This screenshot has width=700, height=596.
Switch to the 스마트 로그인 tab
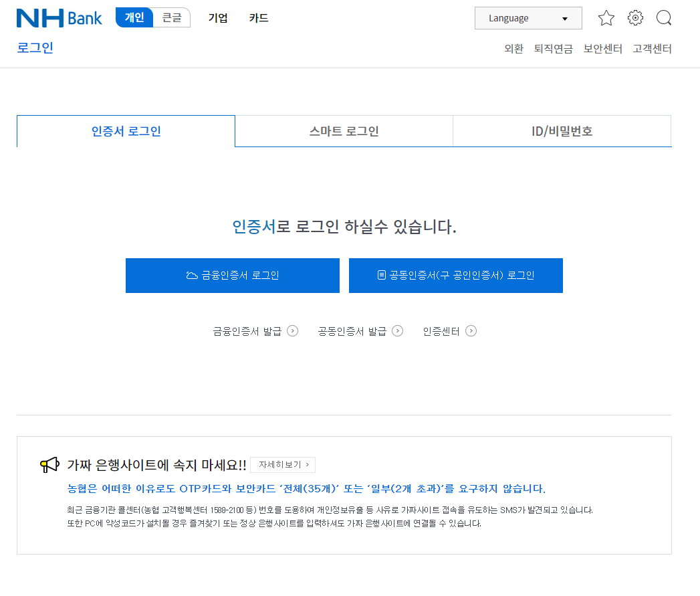(x=344, y=131)
